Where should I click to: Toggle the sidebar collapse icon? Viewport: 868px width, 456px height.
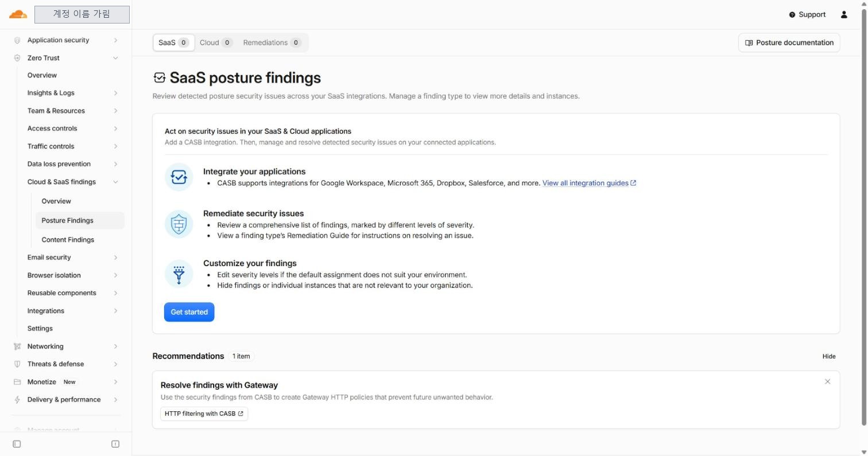click(17, 444)
